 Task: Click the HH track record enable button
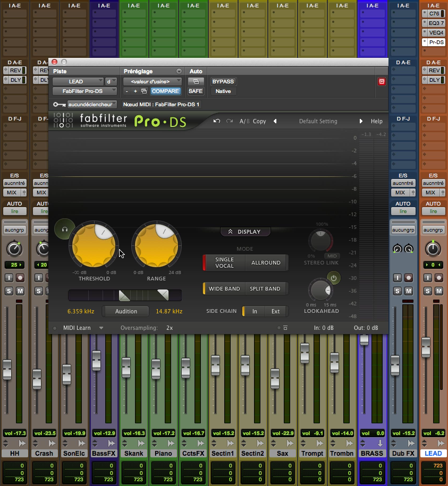click(x=20, y=278)
